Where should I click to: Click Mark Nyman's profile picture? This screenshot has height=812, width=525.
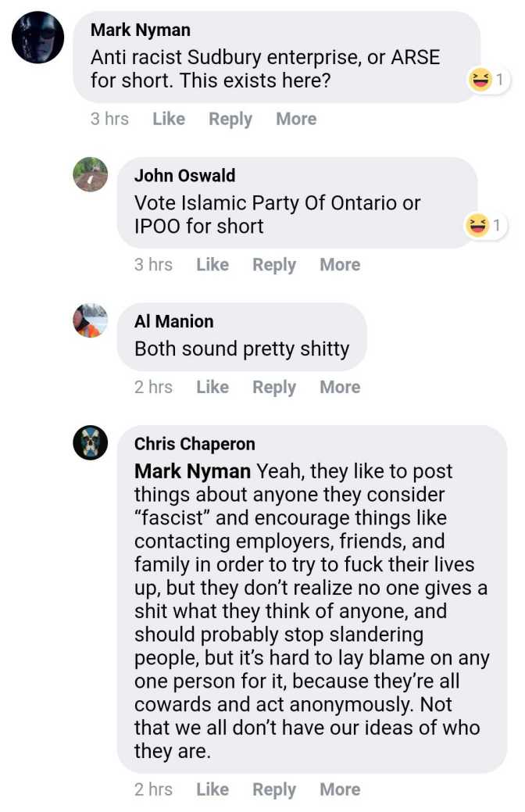pyautogui.click(x=38, y=38)
